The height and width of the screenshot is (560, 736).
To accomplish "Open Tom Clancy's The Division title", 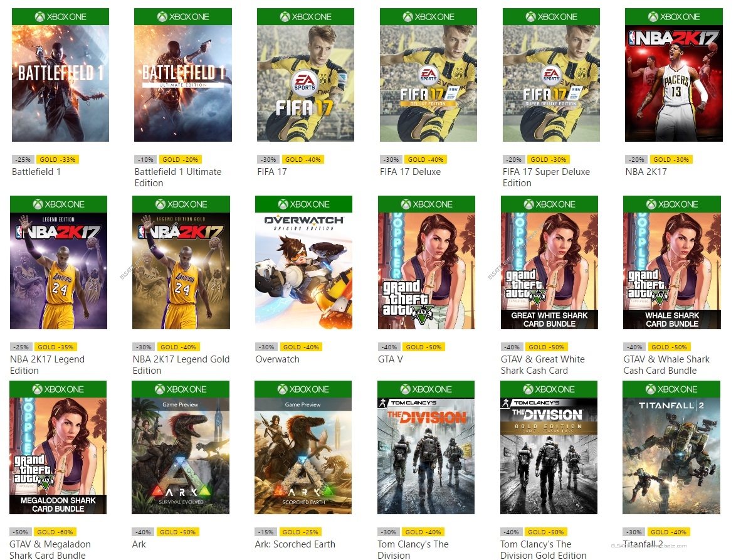I will pos(413,550).
